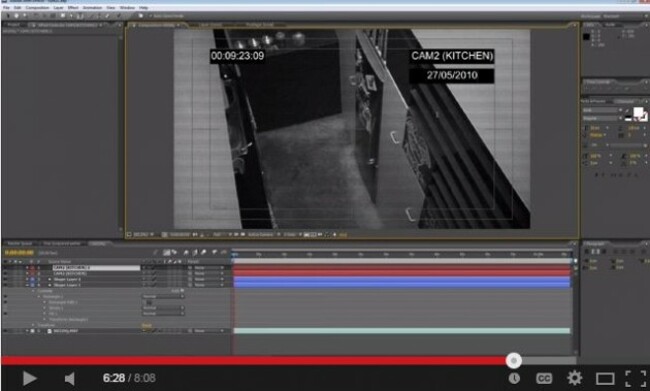Click the full screen icon

click(635, 378)
